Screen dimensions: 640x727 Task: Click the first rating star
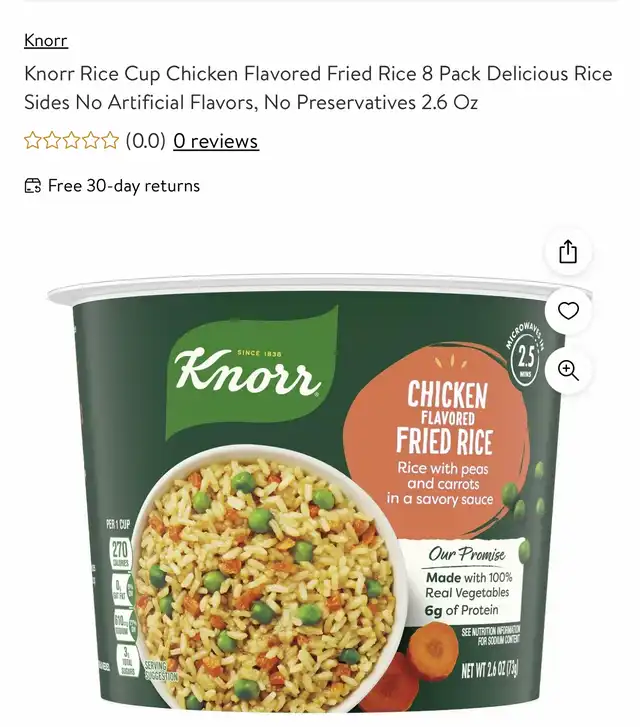pos(32,140)
